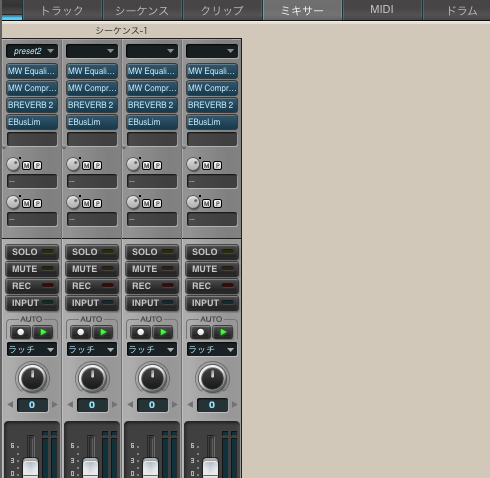Mute the third channel strip
This screenshot has height=478, width=490.
(152, 269)
